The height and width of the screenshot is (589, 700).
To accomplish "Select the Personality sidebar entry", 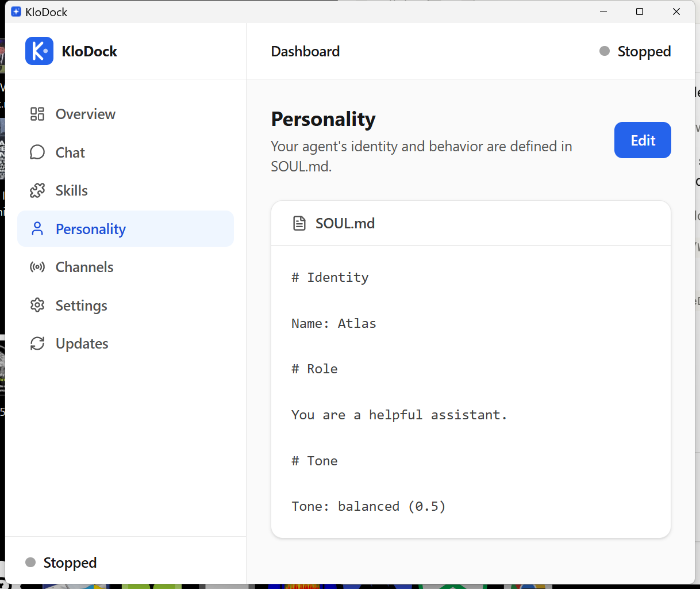I will [x=90, y=228].
